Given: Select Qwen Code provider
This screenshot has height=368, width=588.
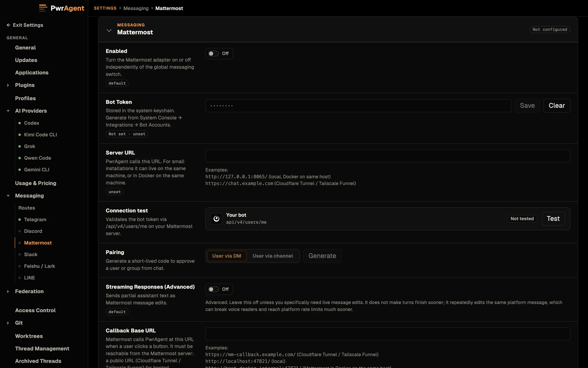Looking at the screenshot, I should [x=37, y=158].
